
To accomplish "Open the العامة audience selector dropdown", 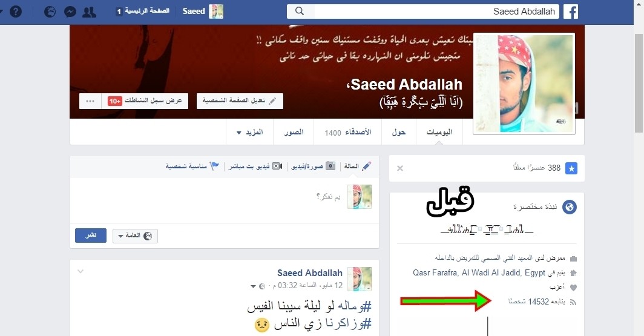I will [x=135, y=236].
